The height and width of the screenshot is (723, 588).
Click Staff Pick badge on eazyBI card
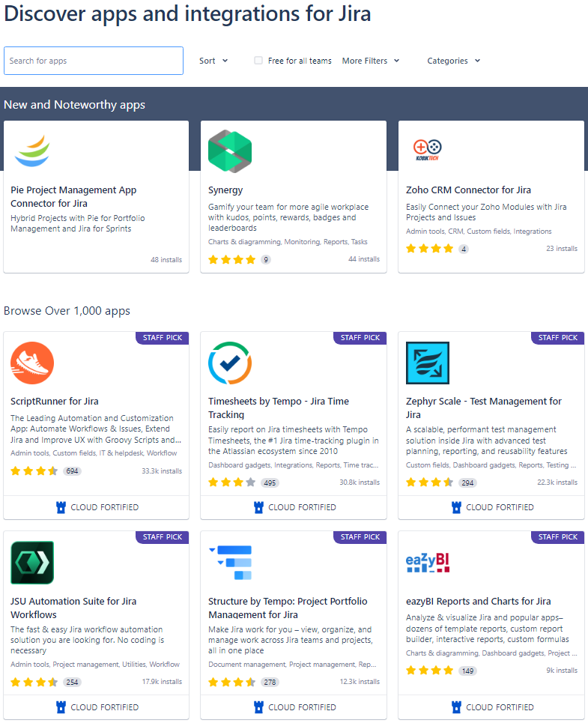pos(557,536)
